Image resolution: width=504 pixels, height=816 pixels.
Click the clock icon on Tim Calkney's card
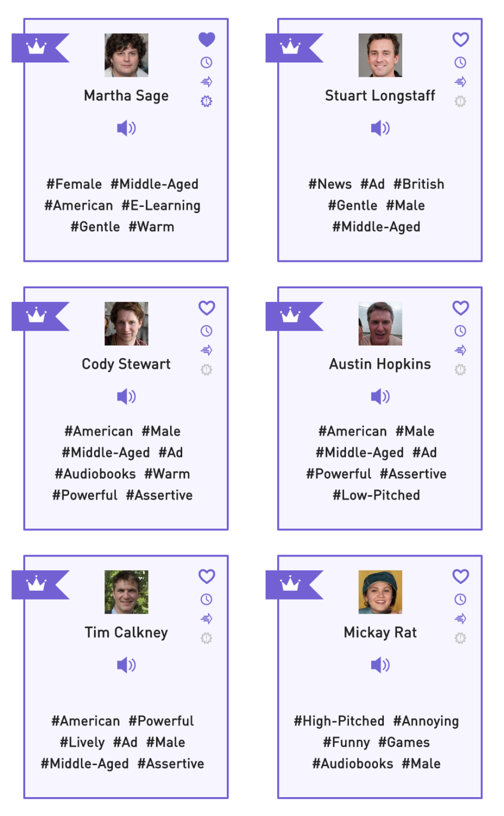pyautogui.click(x=206, y=599)
